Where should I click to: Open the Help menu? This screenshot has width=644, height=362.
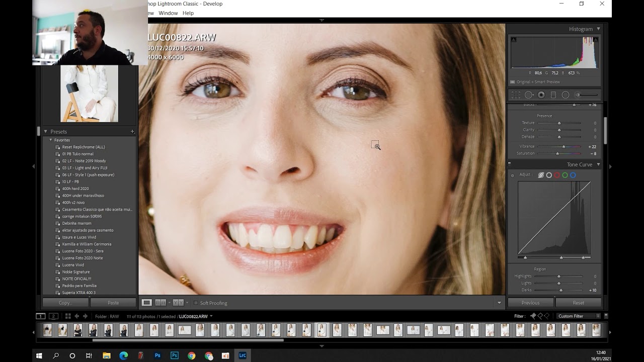[188, 13]
